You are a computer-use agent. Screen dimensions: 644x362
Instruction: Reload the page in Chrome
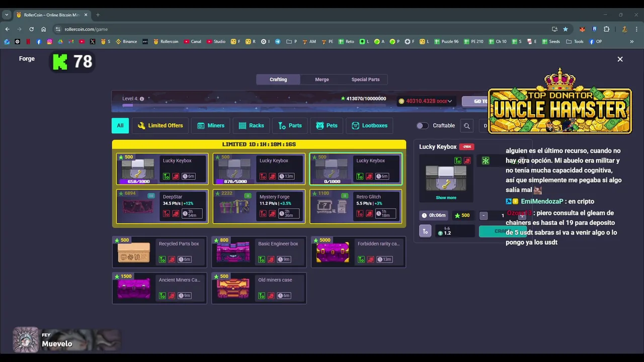[31, 29]
